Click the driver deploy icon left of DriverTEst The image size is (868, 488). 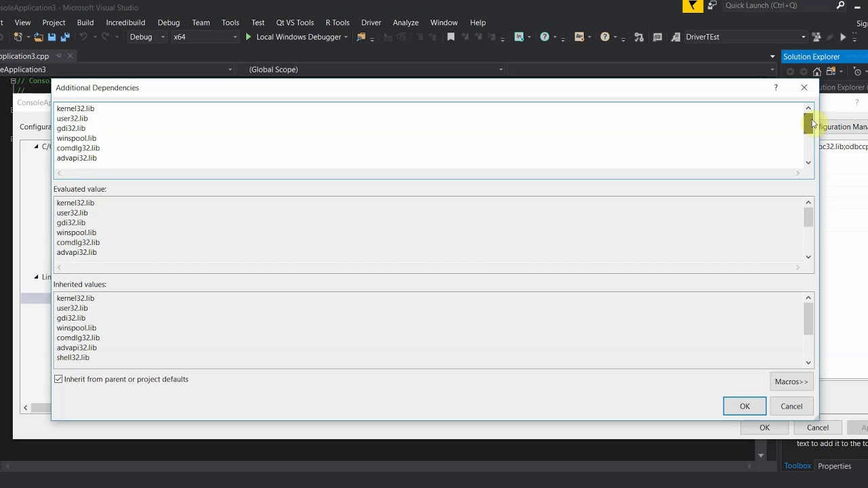pos(675,37)
